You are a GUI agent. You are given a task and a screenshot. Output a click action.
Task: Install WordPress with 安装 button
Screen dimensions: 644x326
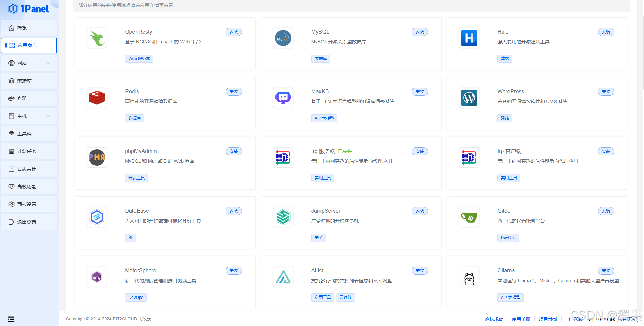[606, 92]
